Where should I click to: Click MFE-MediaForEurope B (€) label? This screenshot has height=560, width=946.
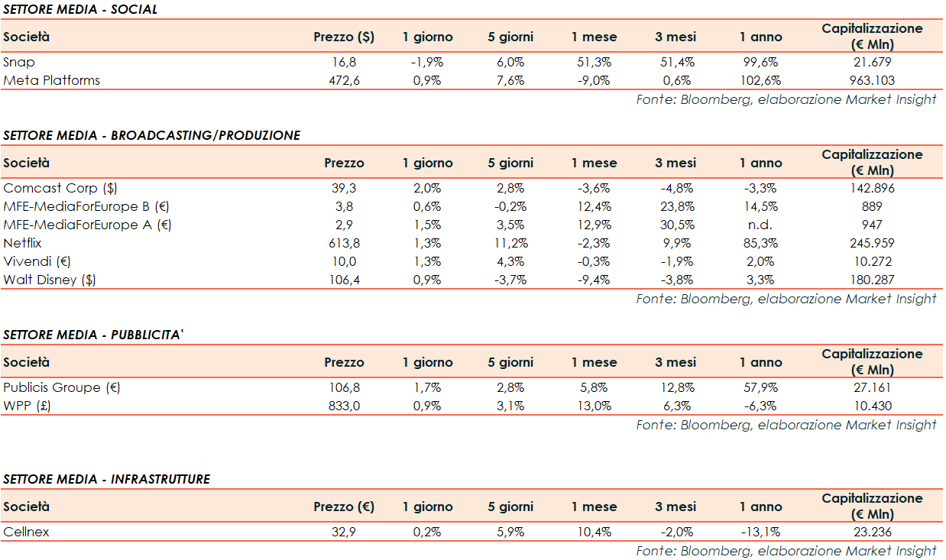pos(88,206)
